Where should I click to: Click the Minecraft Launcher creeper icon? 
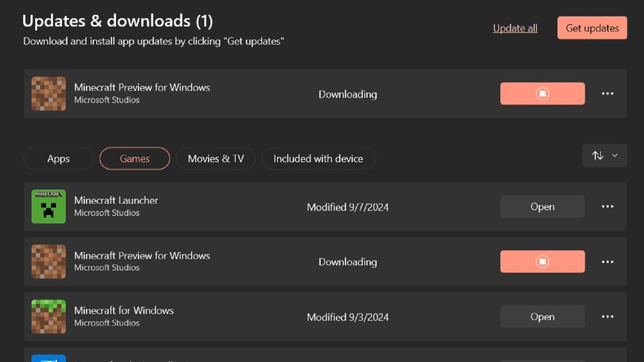point(48,206)
